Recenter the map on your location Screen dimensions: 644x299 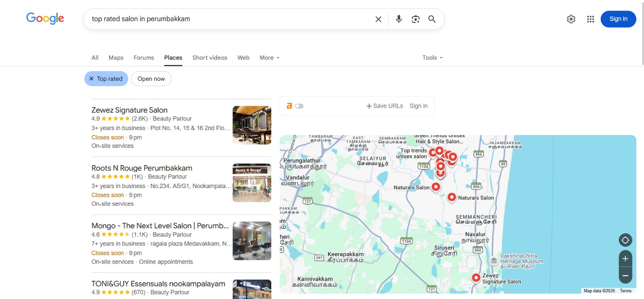625,240
